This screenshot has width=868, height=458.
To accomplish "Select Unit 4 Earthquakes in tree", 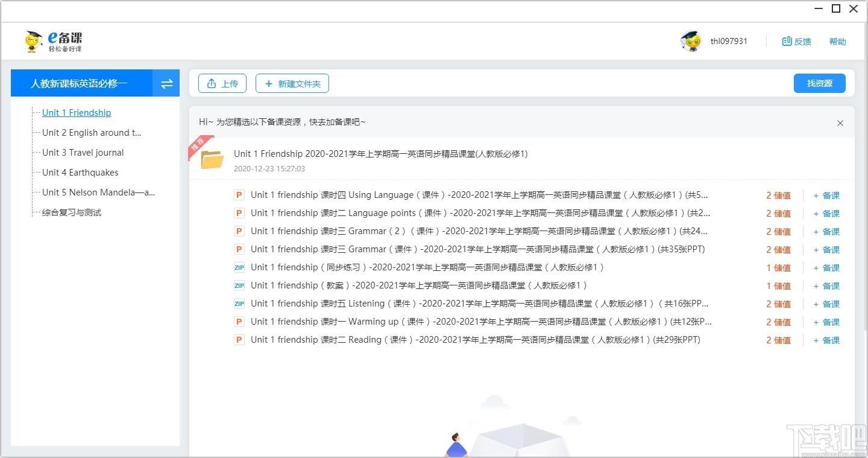I will 80,173.
